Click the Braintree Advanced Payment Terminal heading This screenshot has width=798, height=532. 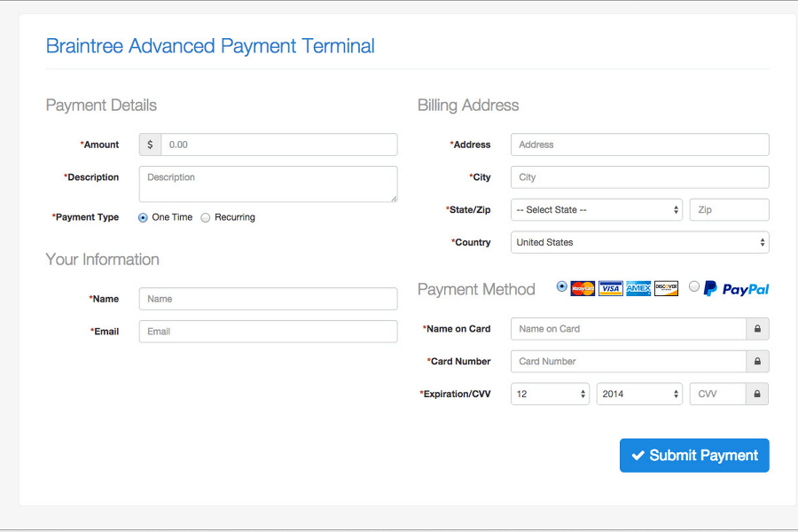pyautogui.click(x=210, y=46)
